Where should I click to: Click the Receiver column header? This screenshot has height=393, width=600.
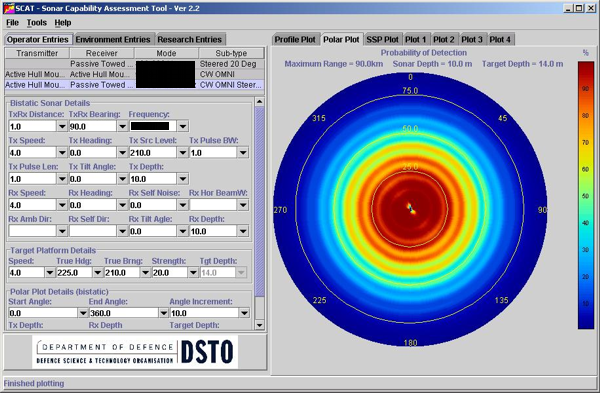(x=102, y=53)
